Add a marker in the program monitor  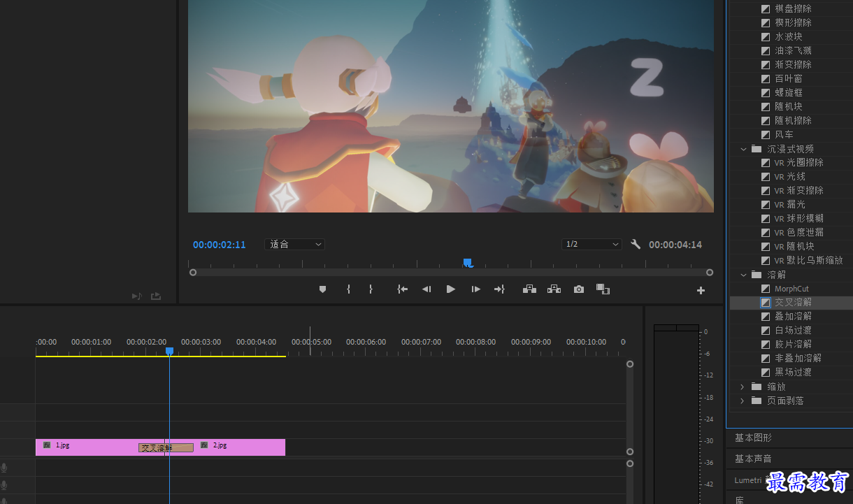[x=322, y=289]
